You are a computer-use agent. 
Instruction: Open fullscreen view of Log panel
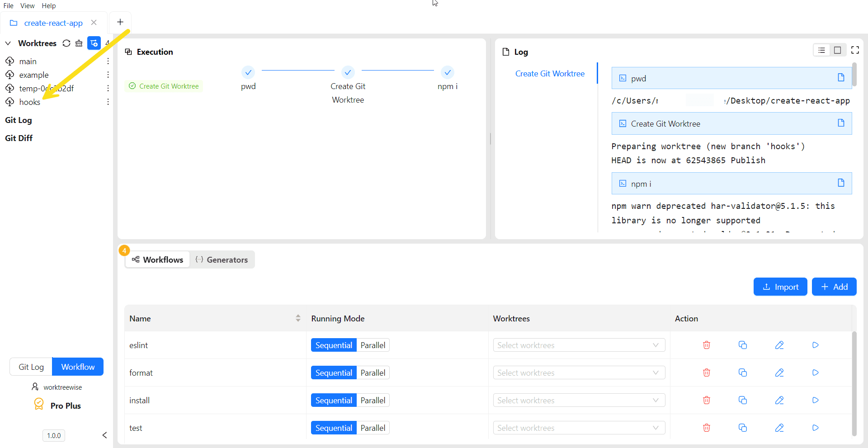coord(855,50)
